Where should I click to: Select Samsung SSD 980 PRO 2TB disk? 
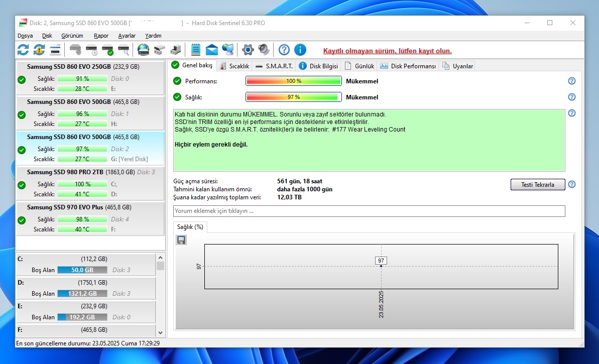coord(90,183)
